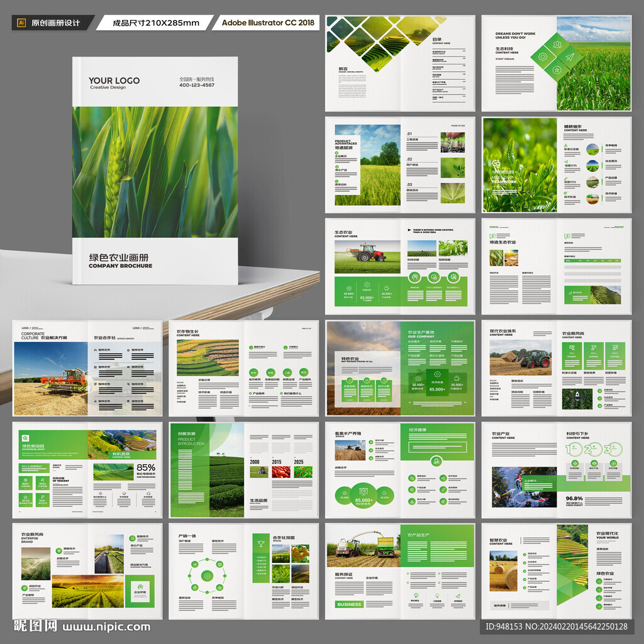Viewport: 644px width, 644px height.
Task: Click the 合作社加盟 heading
Action: click(284, 537)
